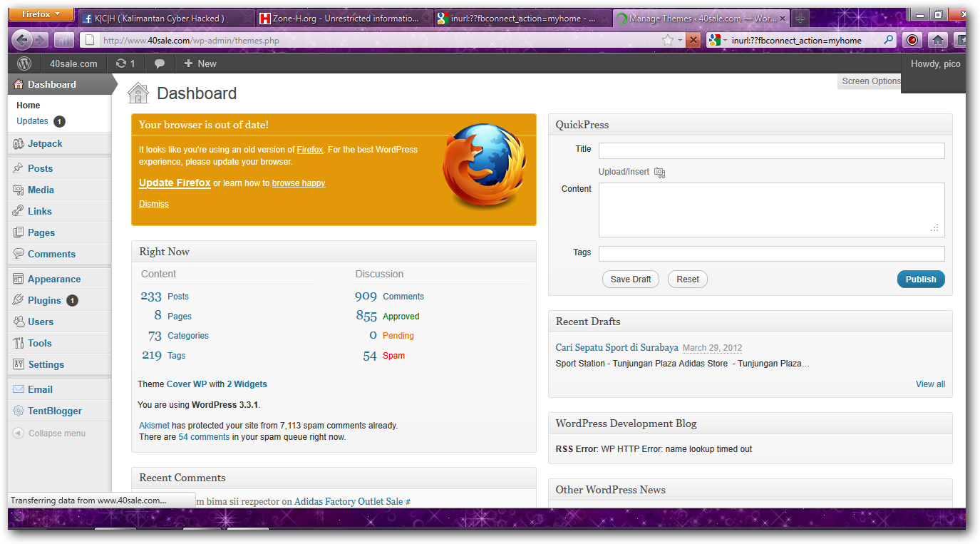
Task: Open the Spam comments count link
Action: [x=393, y=356]
